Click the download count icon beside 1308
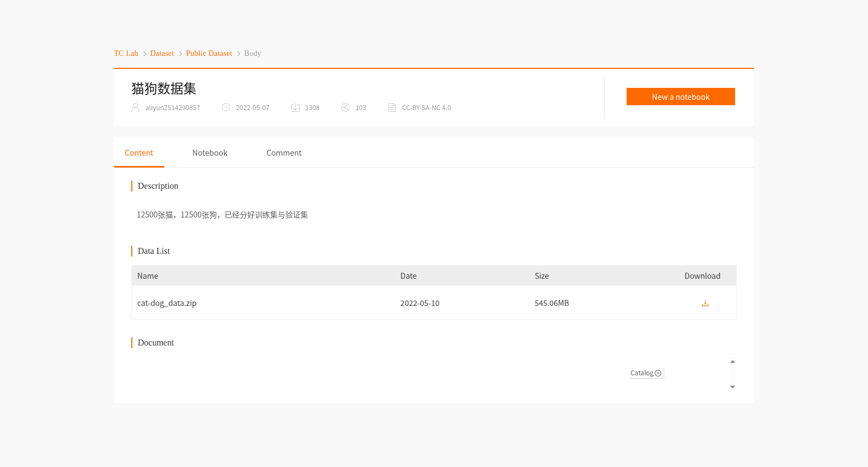 pos(295,107)
